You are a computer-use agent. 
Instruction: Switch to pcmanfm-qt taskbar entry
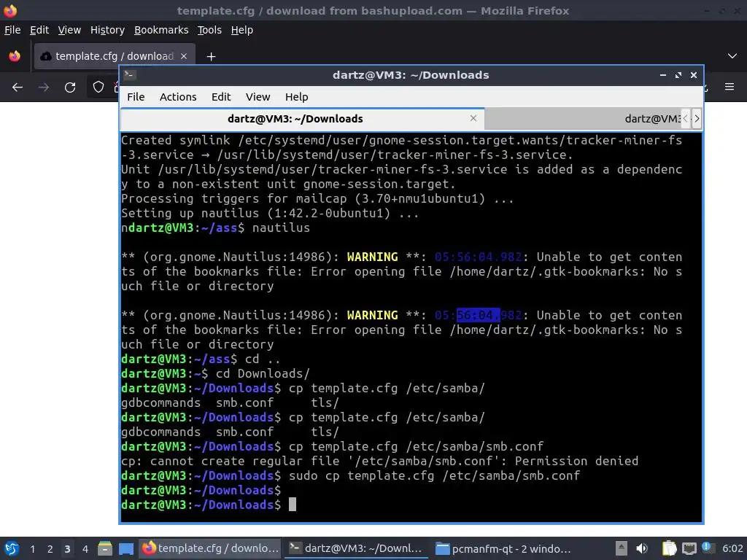tap(503, 548)
